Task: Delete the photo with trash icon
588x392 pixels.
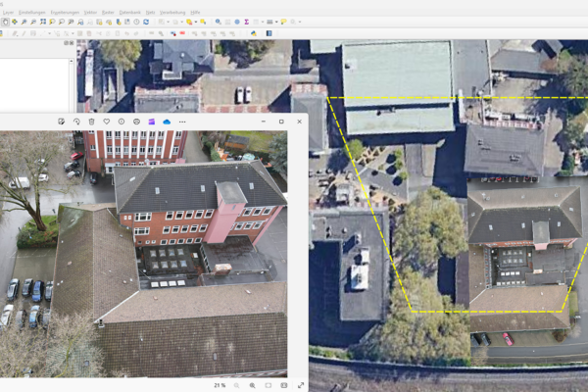Action: tap(91, 122)
